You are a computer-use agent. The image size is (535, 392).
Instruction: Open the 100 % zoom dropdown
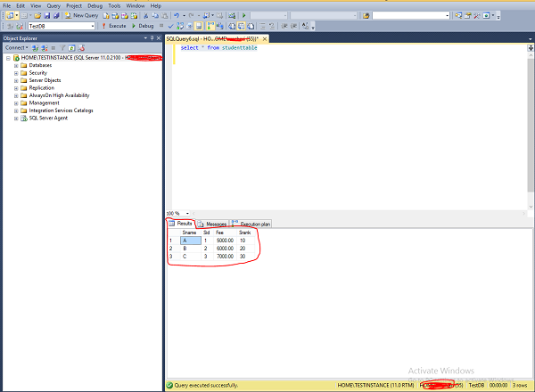point(187,214)
